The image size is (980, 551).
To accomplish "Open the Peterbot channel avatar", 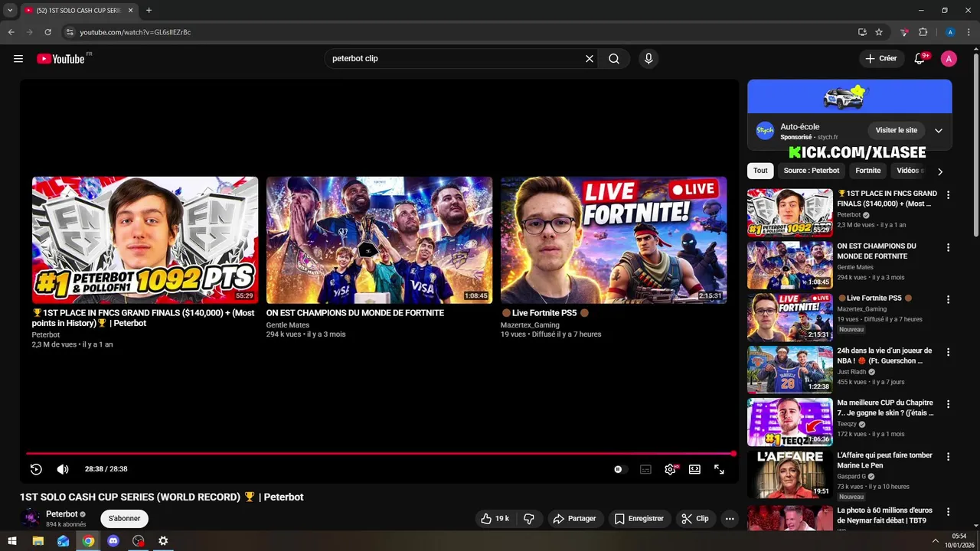I will [x=30, y=519].
